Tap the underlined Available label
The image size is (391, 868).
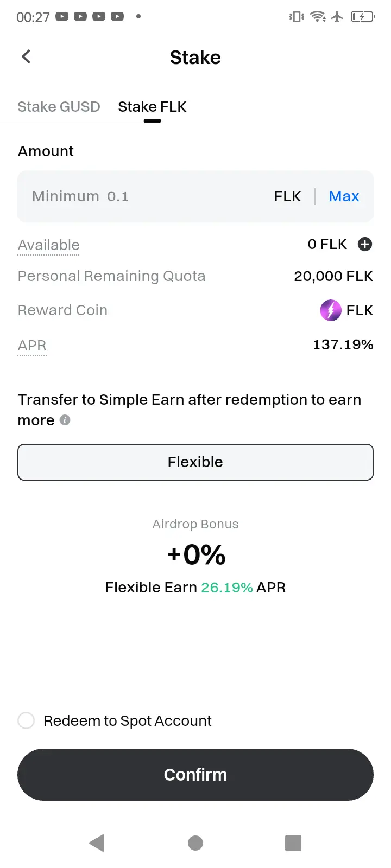pos(48,245)
